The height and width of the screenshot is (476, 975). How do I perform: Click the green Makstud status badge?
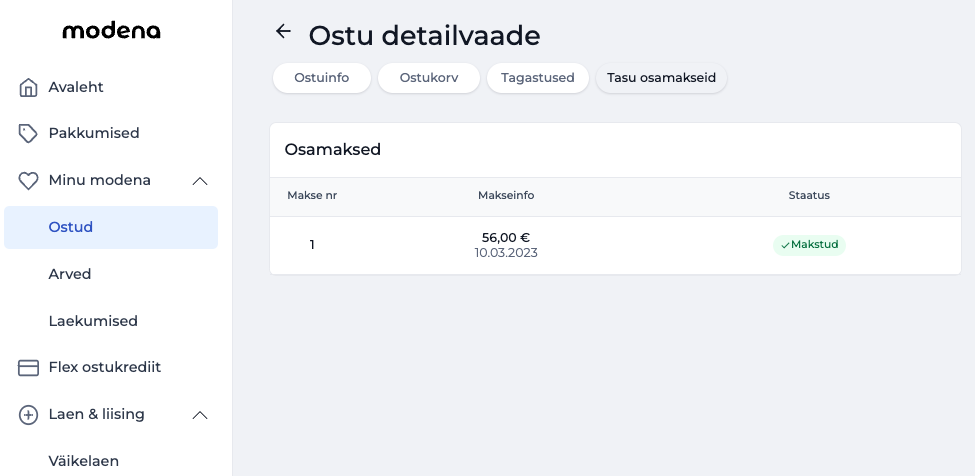click(x=809, y=245)
